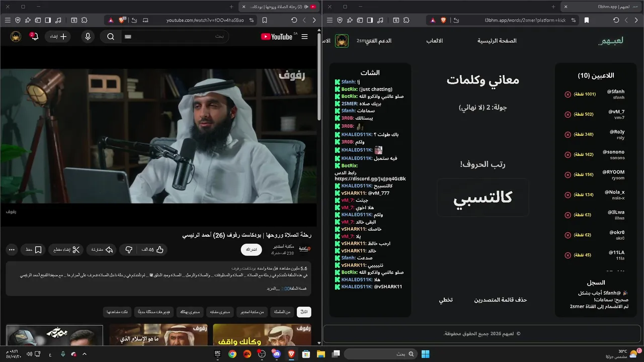Remove player Ro1y with X icon
The image size is (644, 362).
click(568, 134)
